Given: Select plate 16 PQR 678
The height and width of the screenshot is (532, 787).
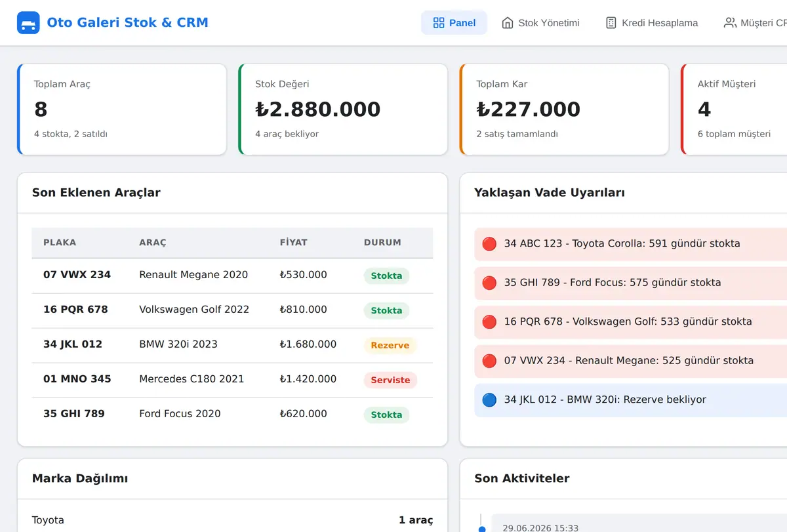Looking at the screenshot, I should [75, 310].
